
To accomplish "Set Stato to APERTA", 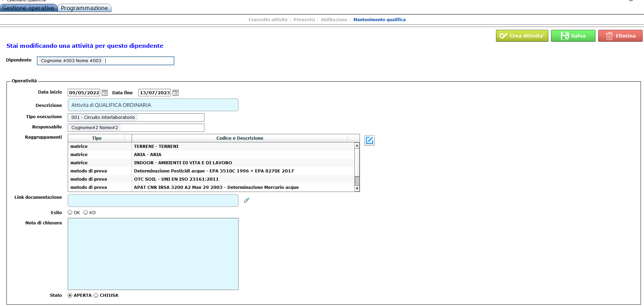I will [x=70, y=295].
